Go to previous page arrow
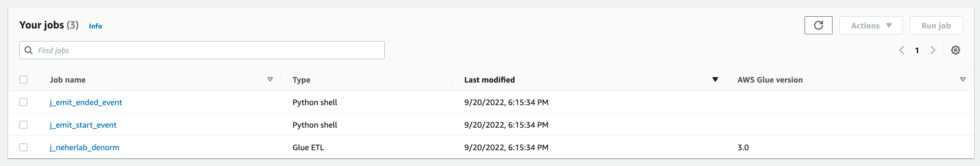 pyautogui.click(x=902, y=50)
